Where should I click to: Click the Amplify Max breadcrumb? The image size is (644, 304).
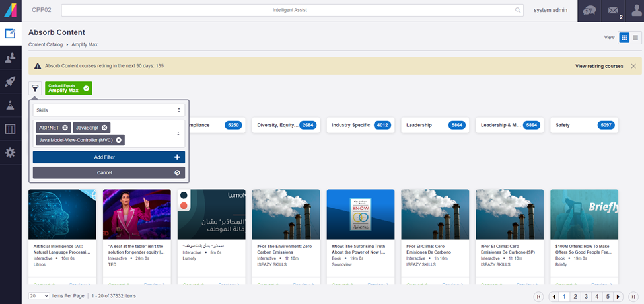pos(84,44)
